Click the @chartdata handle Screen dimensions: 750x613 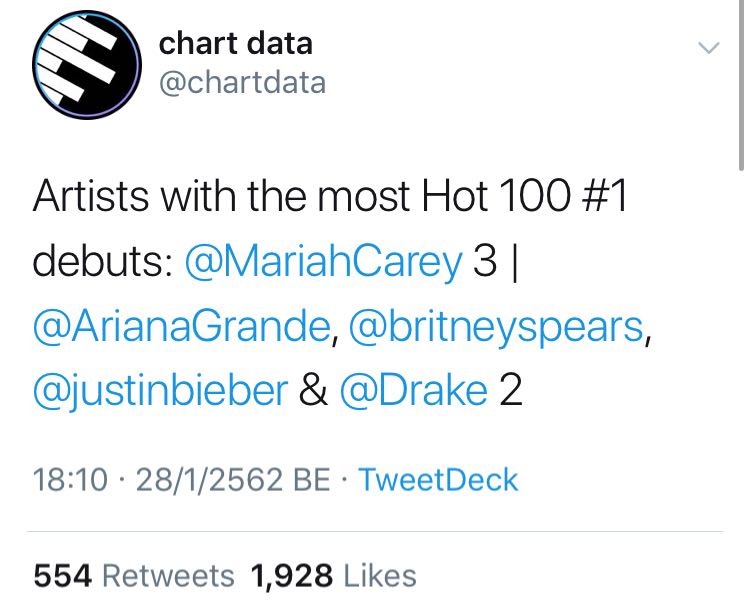point(243,82)
